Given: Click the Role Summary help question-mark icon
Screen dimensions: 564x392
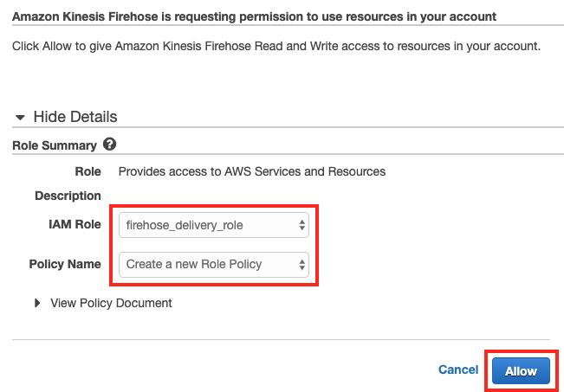Looking at the screenshot, I should 109,145.
